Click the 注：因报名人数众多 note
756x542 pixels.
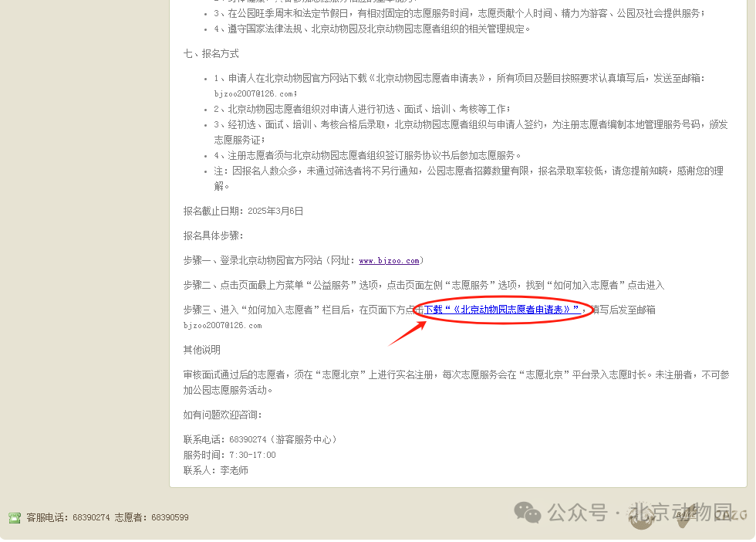(x=469, y=178)
